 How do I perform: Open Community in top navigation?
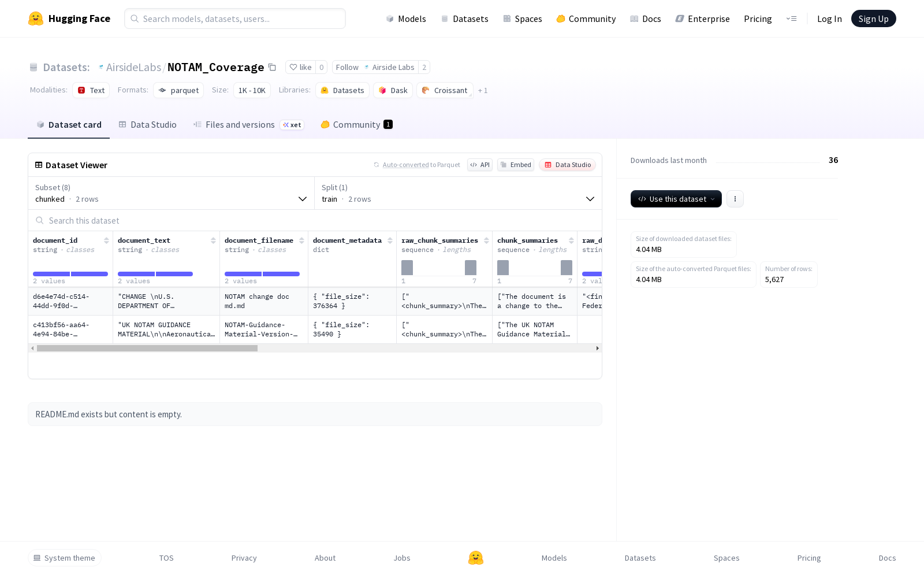586,18
